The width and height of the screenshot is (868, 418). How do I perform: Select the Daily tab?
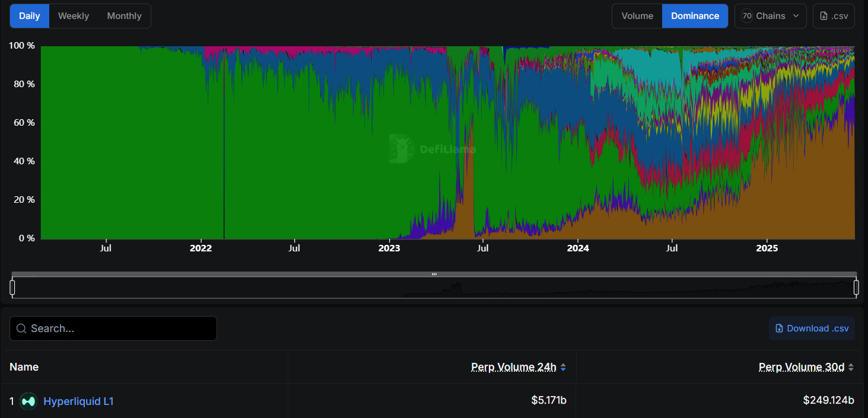click(x=29, y=15)
